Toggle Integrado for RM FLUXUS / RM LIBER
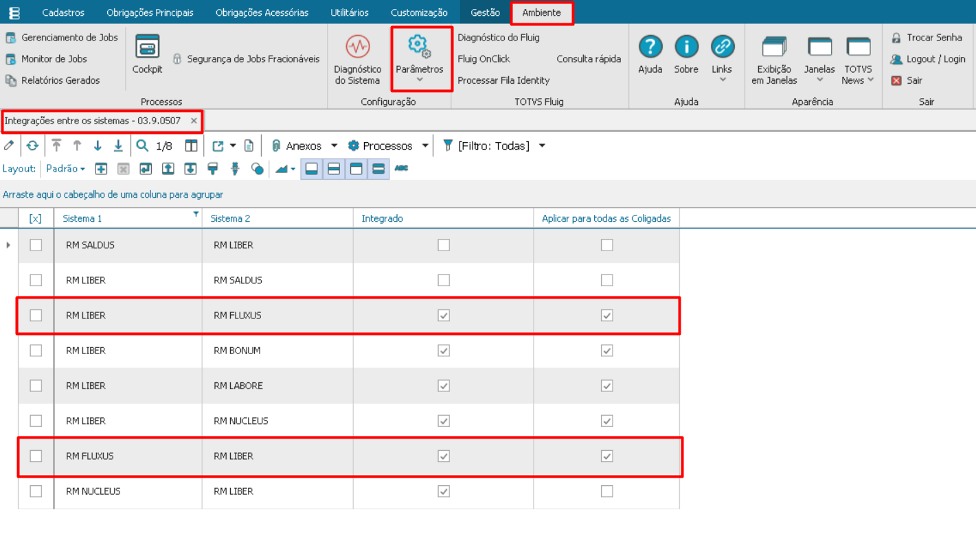Image resolution: width=976 pixels, height=560 pixels. coord(444,456)
